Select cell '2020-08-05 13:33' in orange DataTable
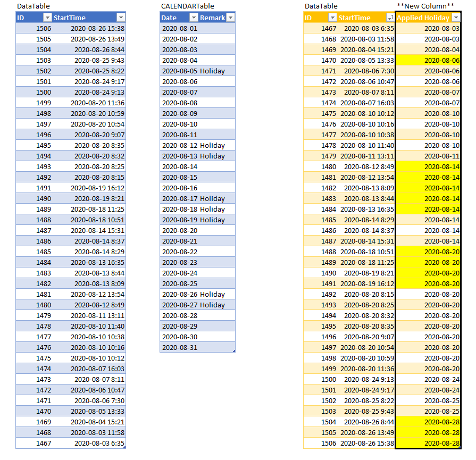Viewport: 476px width, 460px height. coord(366,61)
